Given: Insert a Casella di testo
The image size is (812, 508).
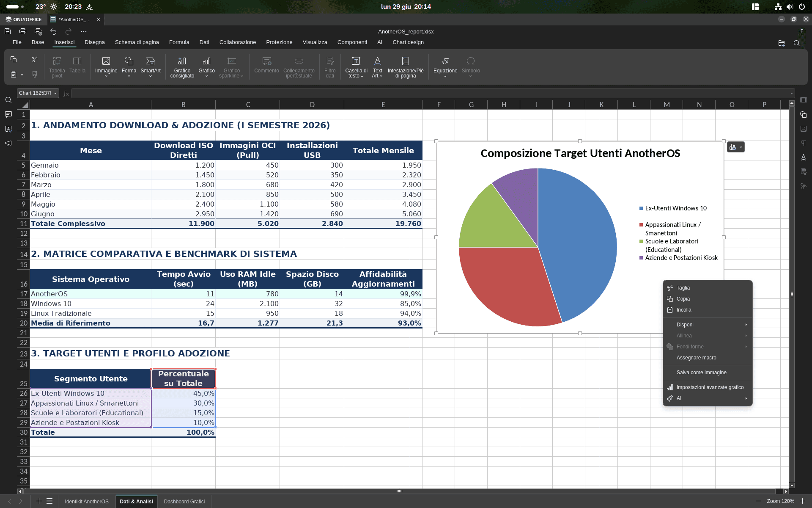Looking at the screenshot, I should pos(356,67).
